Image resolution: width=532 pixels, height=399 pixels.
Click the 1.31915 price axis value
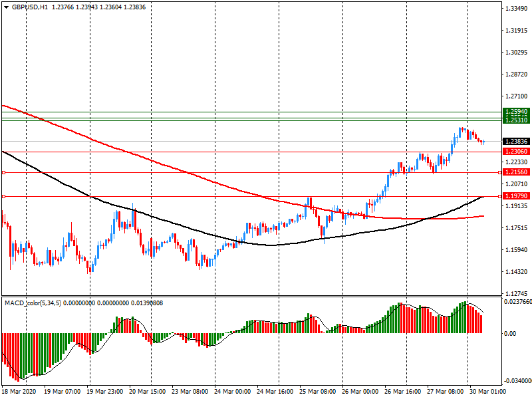(517, 31)
